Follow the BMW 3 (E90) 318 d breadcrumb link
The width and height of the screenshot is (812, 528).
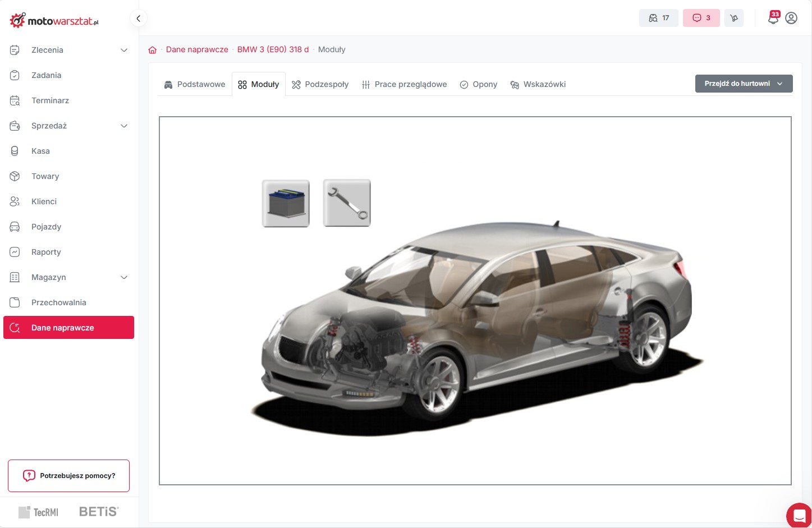point(273,49)
